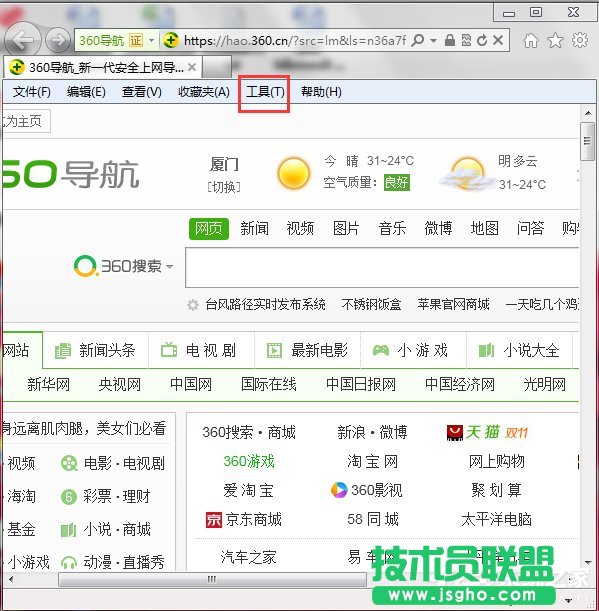Click the horizontal scrollbar thumb
This screenshot has height=611, width=599.
[x=212, y=579]
